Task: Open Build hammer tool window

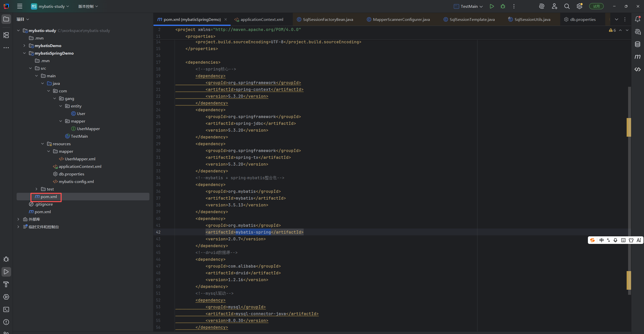Action: click(6, 284)
